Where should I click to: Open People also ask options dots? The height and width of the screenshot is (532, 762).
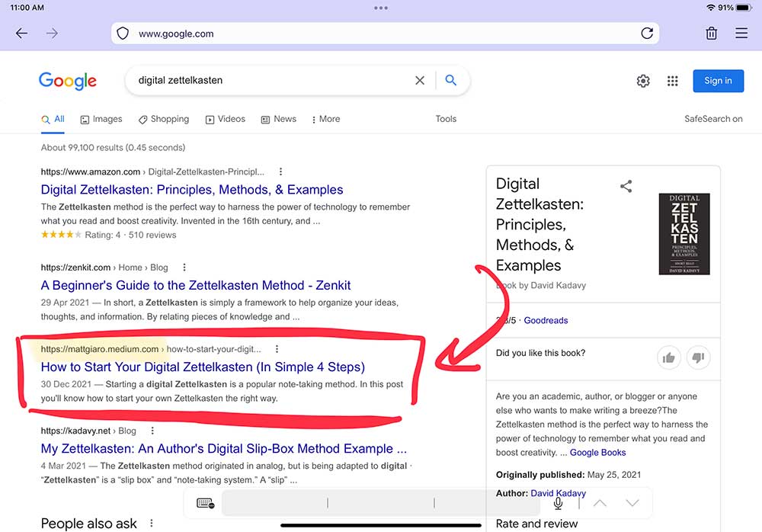152,524
